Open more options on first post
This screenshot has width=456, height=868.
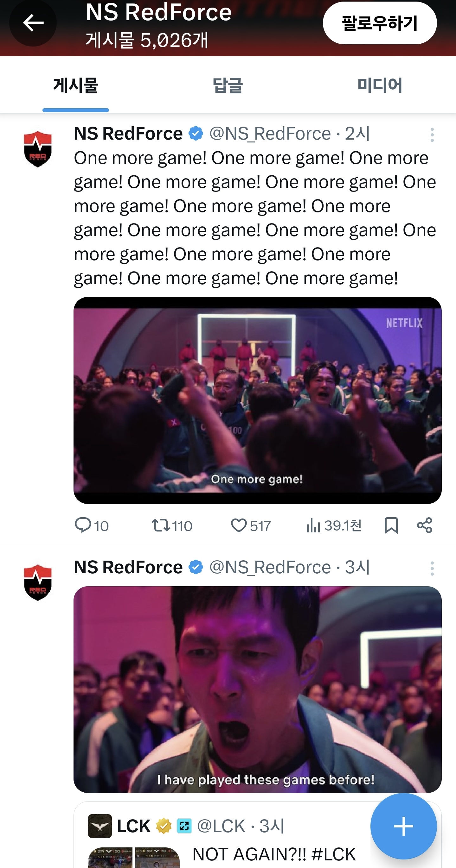pyautogui.click(x=432, y=135)
